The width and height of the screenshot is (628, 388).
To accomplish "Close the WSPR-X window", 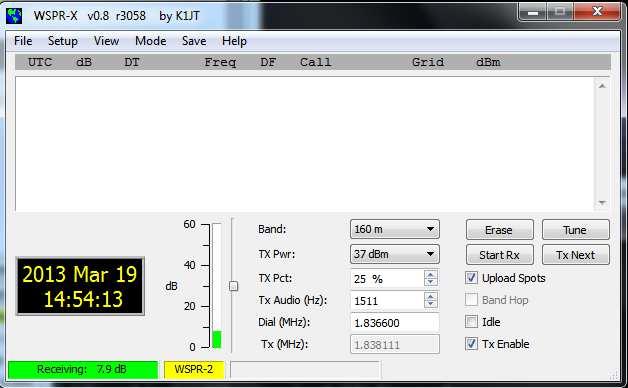I will [597, 12].
